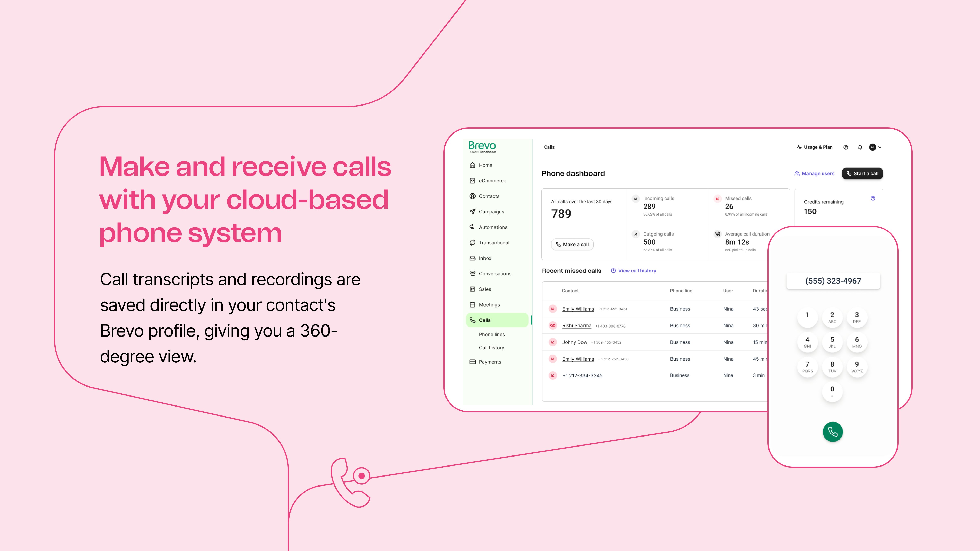The width and height of the screenshot is (980, 551).
Task: Click the Home house icon in sidebar
Action: 472,165
